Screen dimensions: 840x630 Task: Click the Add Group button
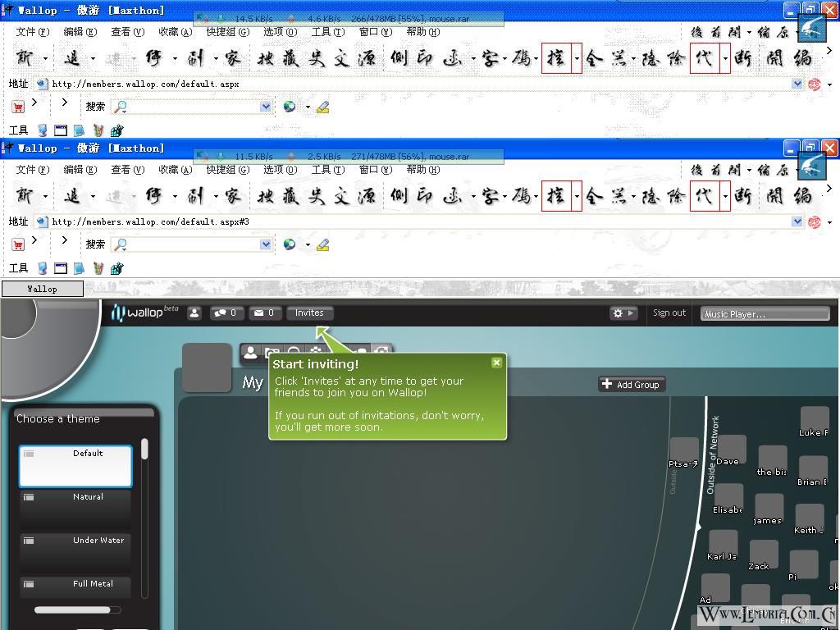(632, 384)
